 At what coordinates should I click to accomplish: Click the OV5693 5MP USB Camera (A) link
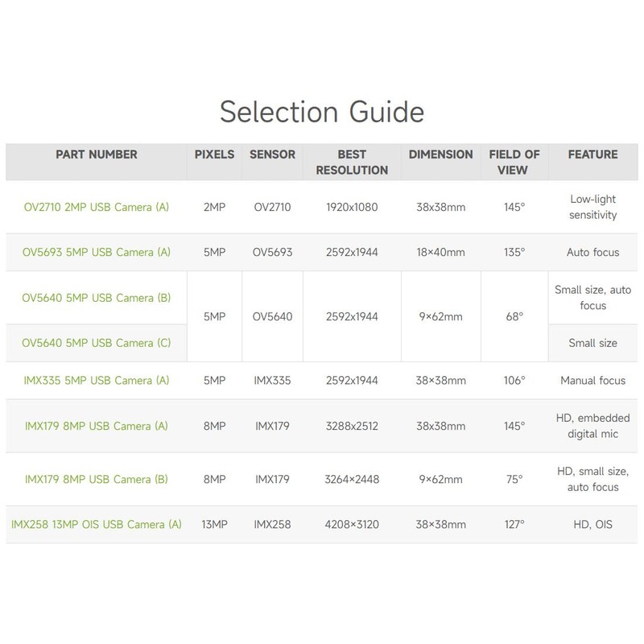(x=97, y=252)
